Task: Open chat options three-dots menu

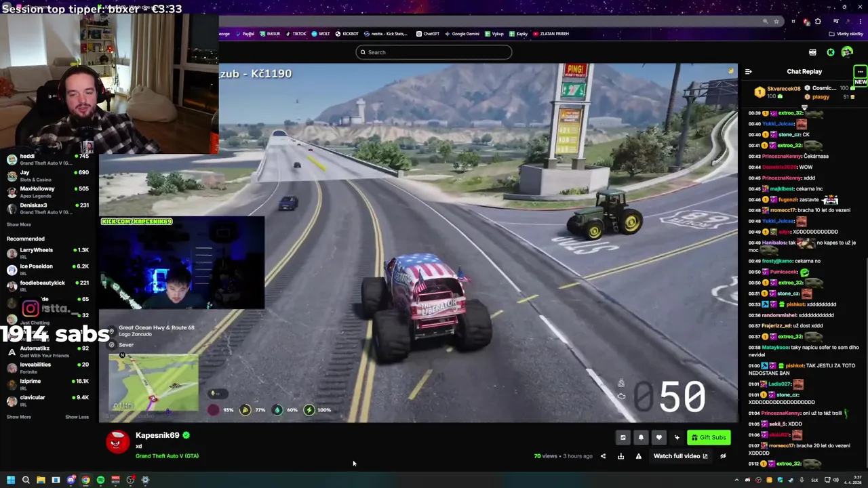Action: pyautogui.click(x=860, y=71)
